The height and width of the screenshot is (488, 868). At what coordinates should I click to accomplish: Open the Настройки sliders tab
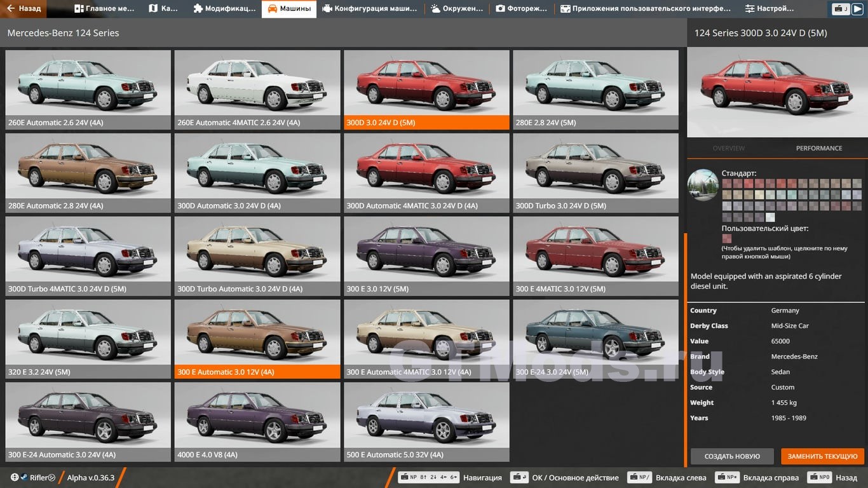pyautogui.click(x=770, y=9)
